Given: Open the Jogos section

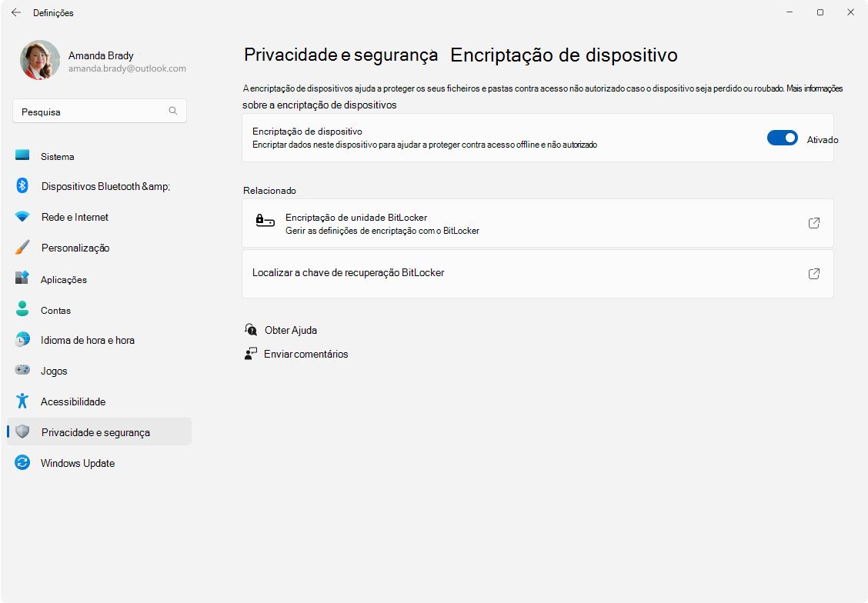Looking at the screenshot, I should coord(99,371).
